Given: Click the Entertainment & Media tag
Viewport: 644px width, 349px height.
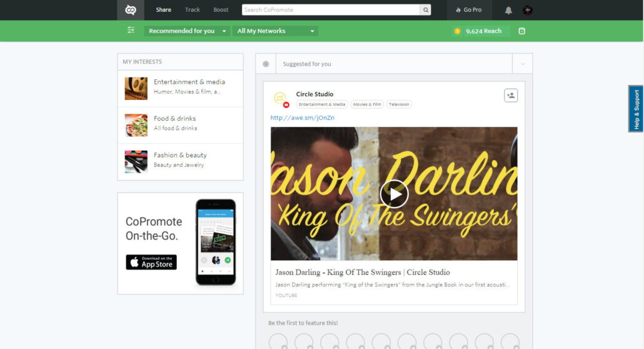Looking at the screenshot, I should click(x=322, y=104).
